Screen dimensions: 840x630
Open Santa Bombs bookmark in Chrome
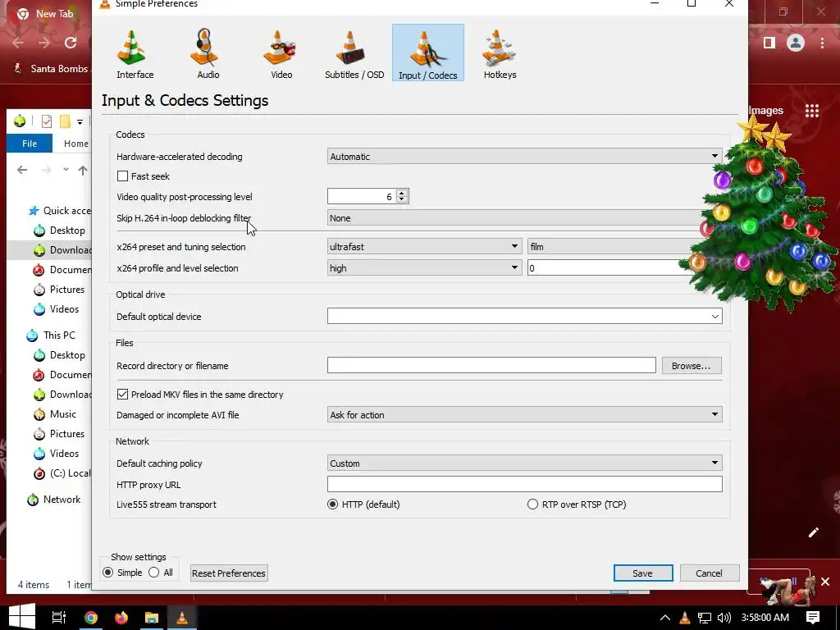pos(52,69)
